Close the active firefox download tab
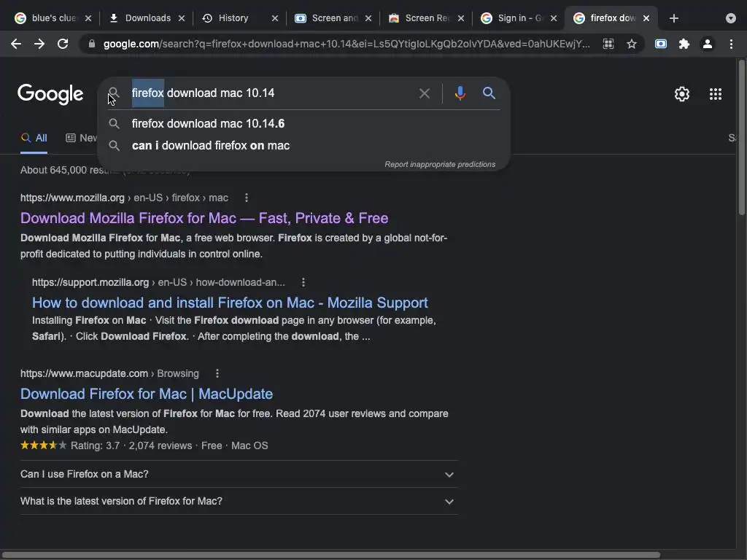The image size is (747, 560). [x=646, y=18]
